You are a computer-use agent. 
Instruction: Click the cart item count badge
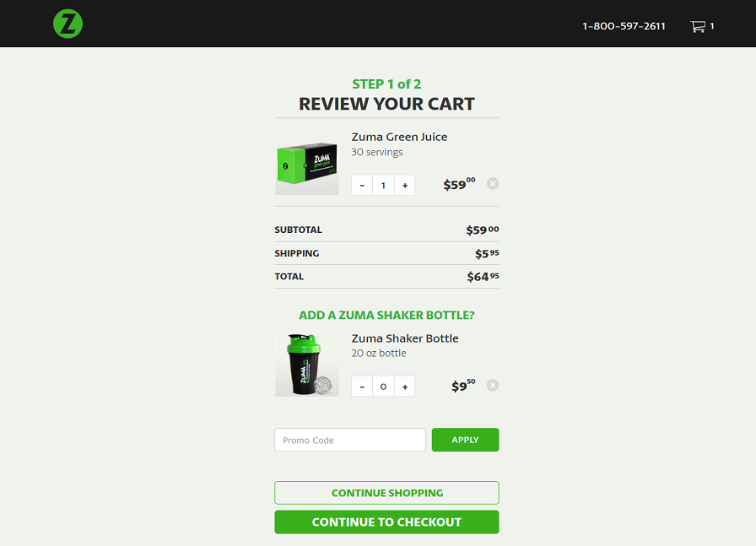point(712,26)
